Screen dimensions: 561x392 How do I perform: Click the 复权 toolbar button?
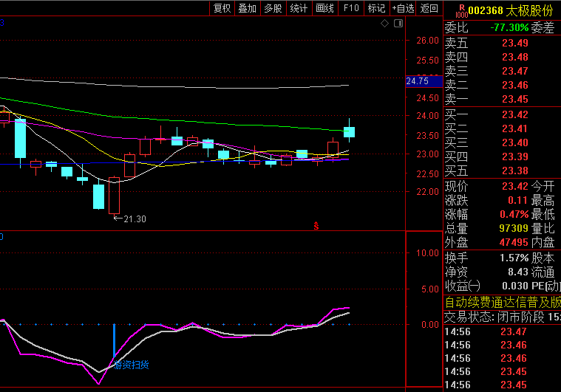point(222,8)
